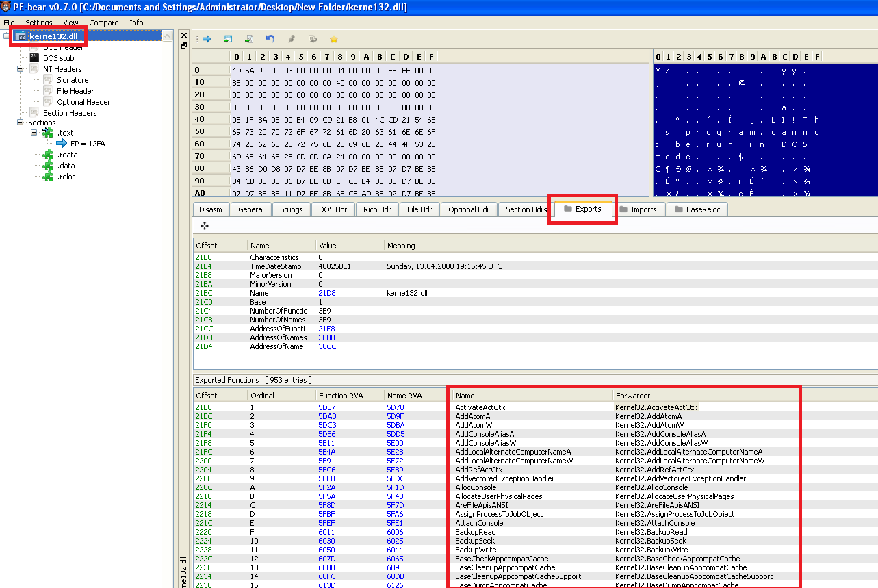Screen dimensions: 878x588
Task: Select the EP = 12FA entry point arrow
Action: pos(62,144)
